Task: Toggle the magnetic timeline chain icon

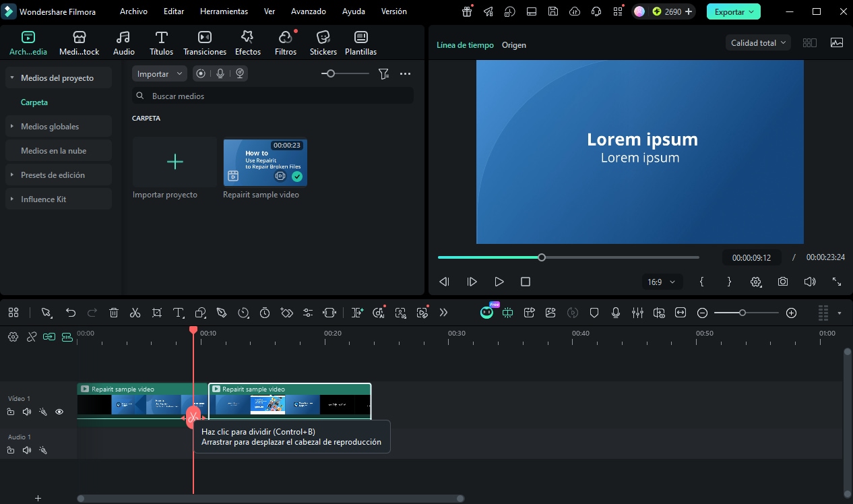Action: click(32, 337)
